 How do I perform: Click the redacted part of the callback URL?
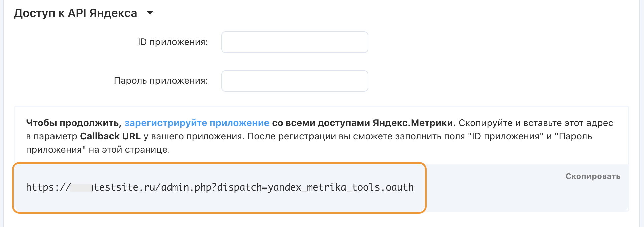[81, 187]
